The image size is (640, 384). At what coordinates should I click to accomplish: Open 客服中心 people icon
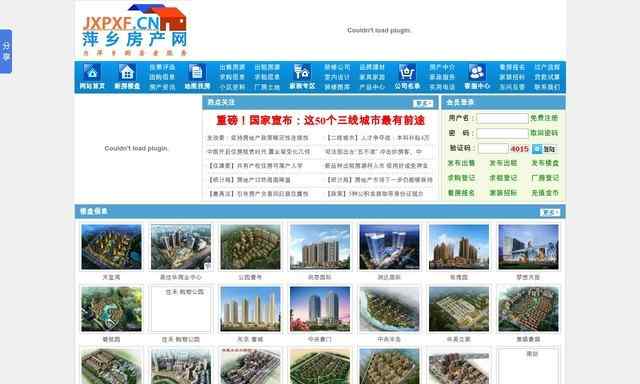click(477, 73)
